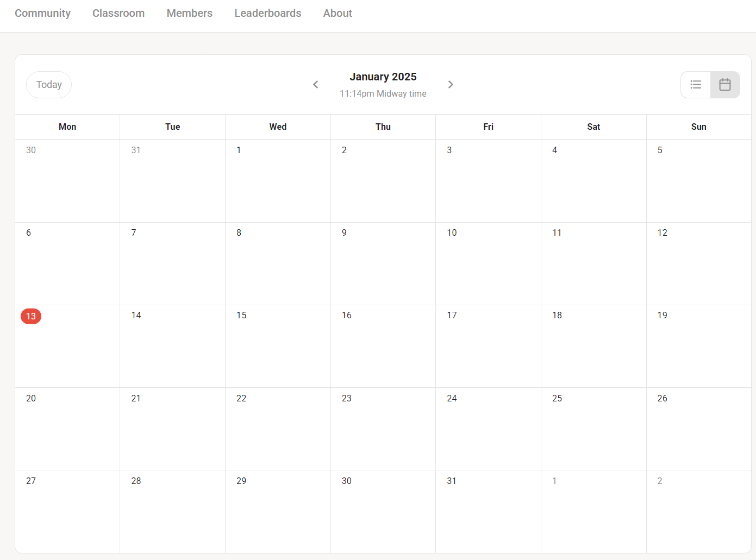This screenshot has width=756, height=560.
Task: Switch to the Classroom tab
Action: [x=118, y=13]
